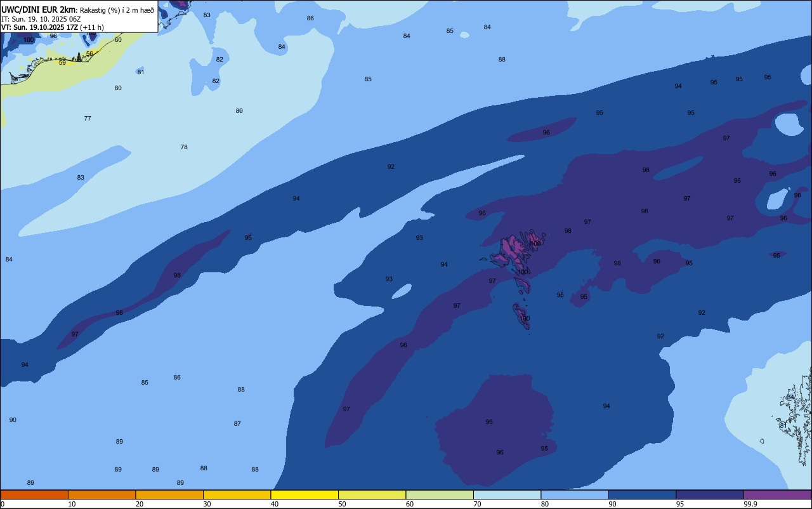Screen dimensions: 812x509
Task: Select the VT valid time line 17Z
Action: [53, 27]
